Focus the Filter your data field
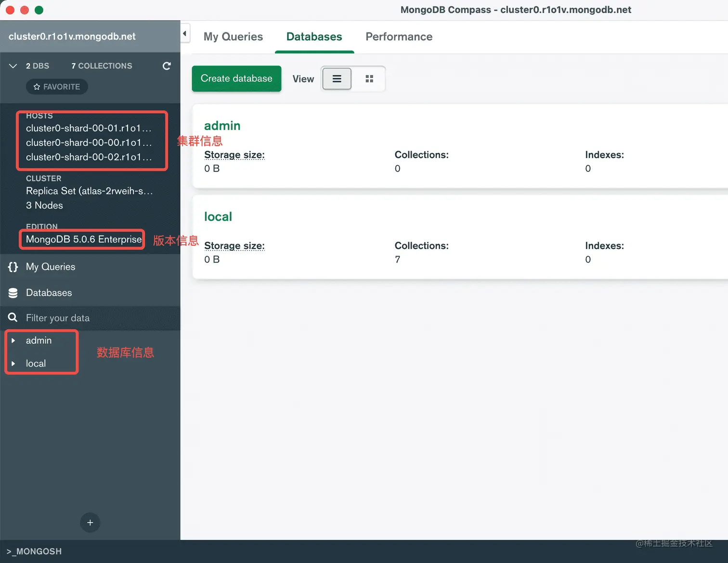This screenshot has height=563, width=728. tap(90, 318)
